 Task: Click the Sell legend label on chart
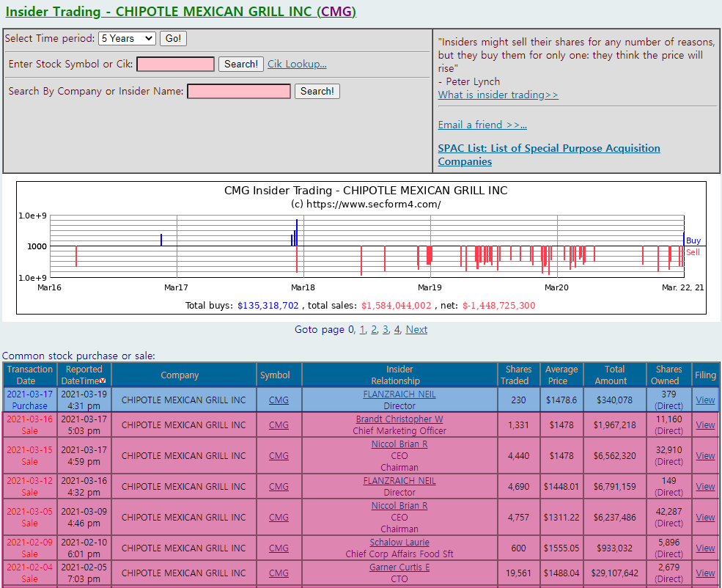pyautogui.click(x=693, y=252)
